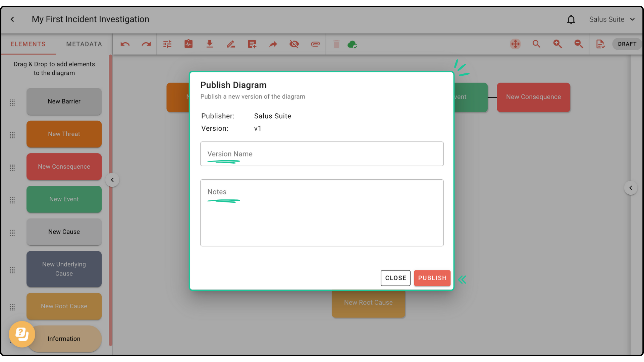Click the Version Name input field
Image resolution: width=644 pixels, height=362 pixels.
point(322,154)
